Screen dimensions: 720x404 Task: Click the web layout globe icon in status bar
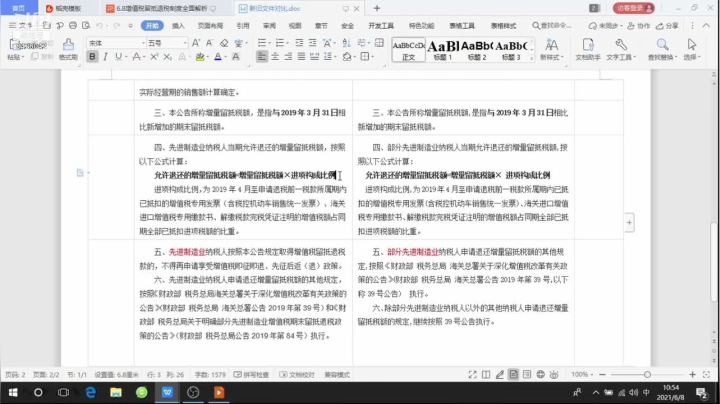540,375
